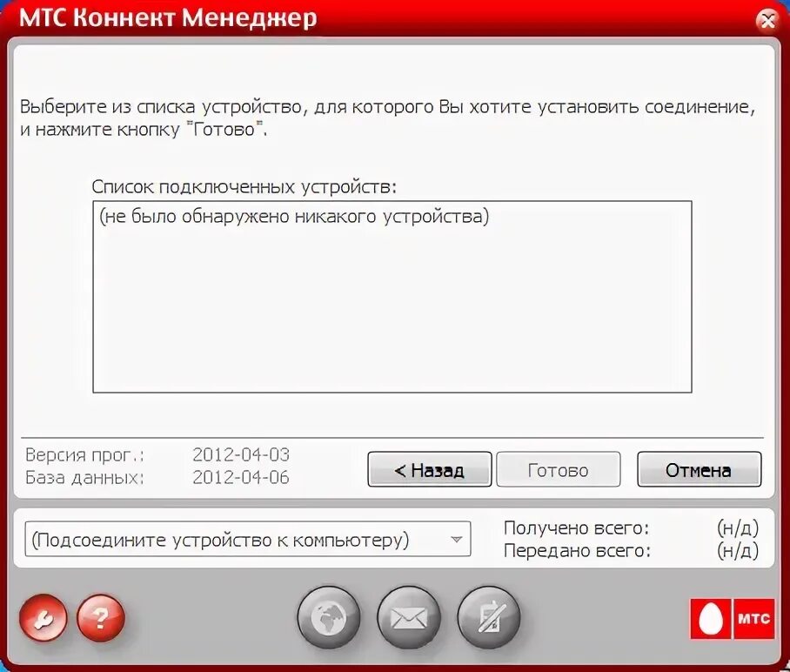
Task: Click the 'МТС Коннект Менеджер' window title
Action: pyautogui.click(x=168, y=18)
